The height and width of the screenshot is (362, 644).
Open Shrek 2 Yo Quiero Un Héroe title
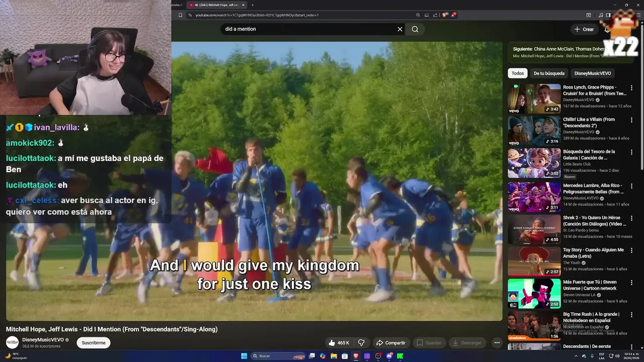pos(594,221)
